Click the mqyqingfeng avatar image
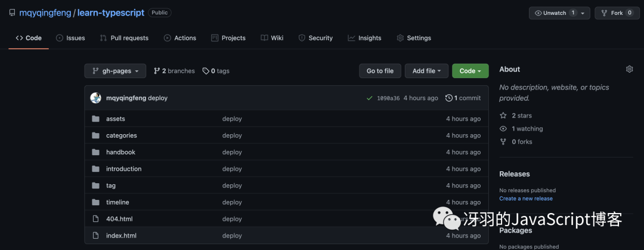 (x=95, y=98)
